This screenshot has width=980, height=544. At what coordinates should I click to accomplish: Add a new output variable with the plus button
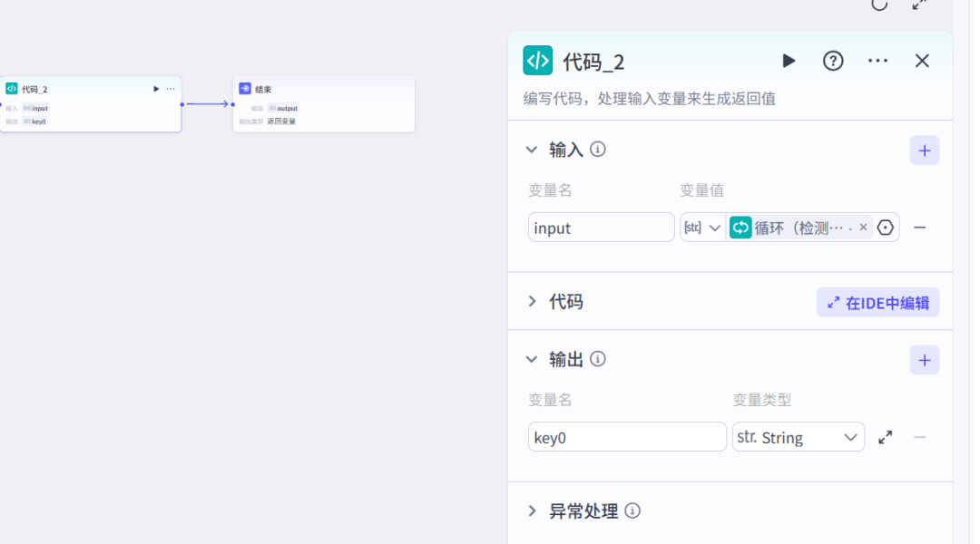[x=924, y=359]
